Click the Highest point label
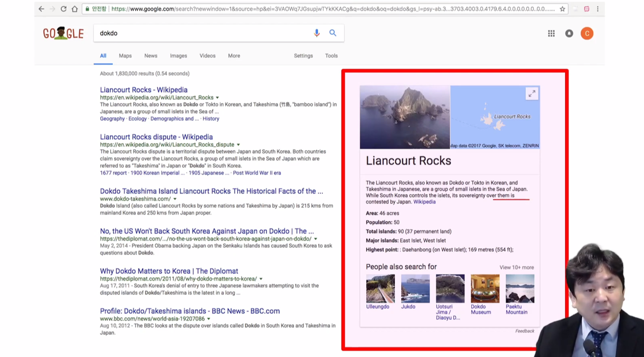The height and width of the screenshot is (357, 644). (382, 250)
